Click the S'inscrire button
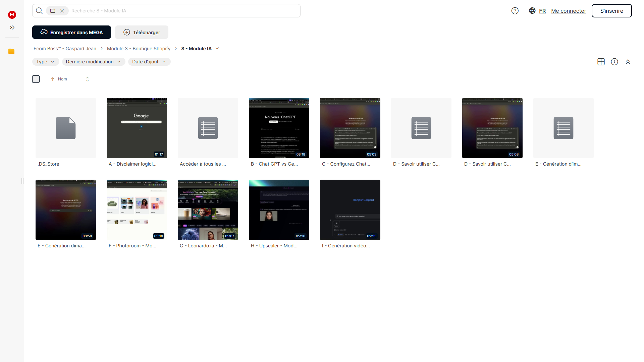The height and width of the screenshot is (362, 644). tap(611, 11)
